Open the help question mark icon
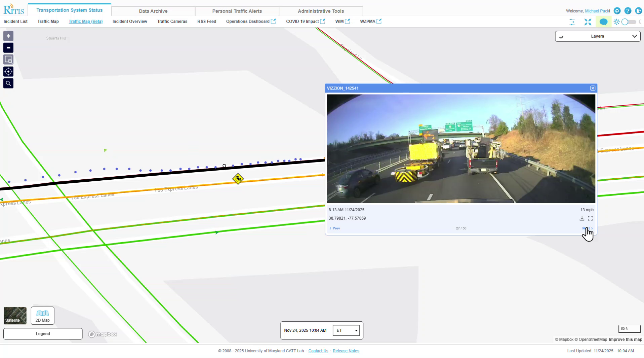 point(628,11)
